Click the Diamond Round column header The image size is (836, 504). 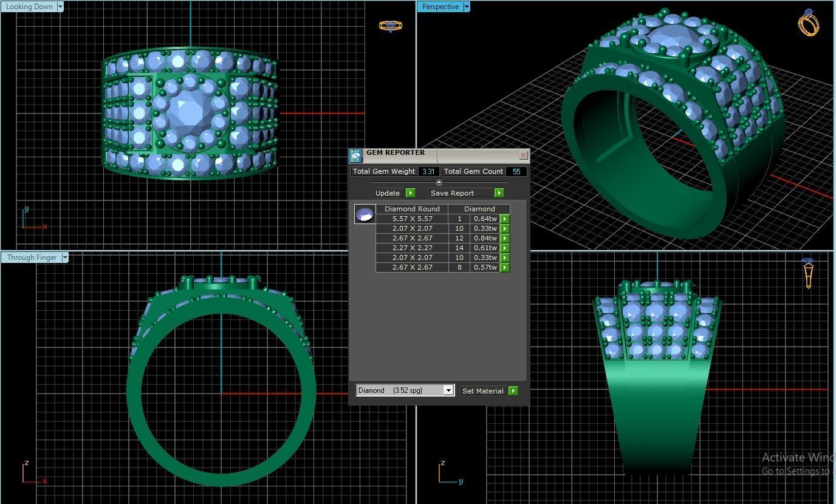412,209
